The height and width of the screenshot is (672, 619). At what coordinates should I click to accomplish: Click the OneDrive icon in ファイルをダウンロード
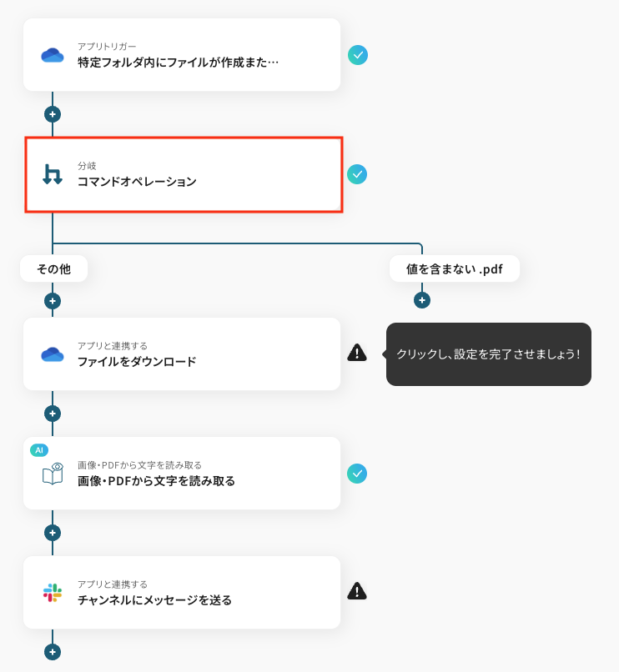53,354
